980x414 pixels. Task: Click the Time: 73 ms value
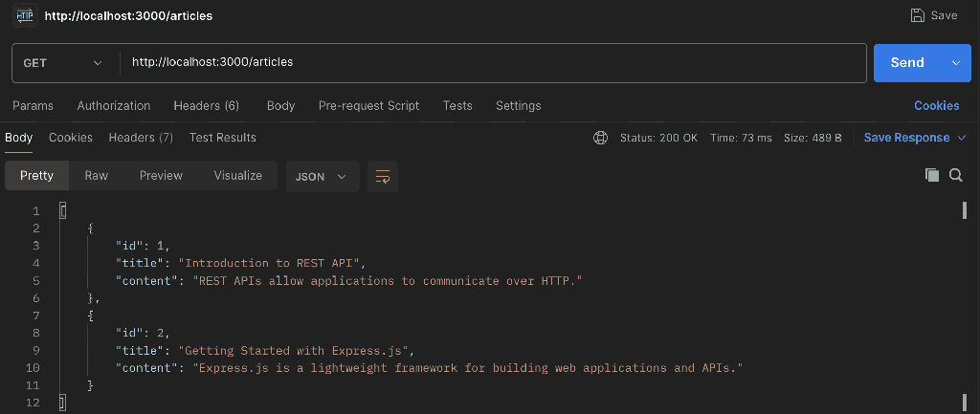[742, 138]
